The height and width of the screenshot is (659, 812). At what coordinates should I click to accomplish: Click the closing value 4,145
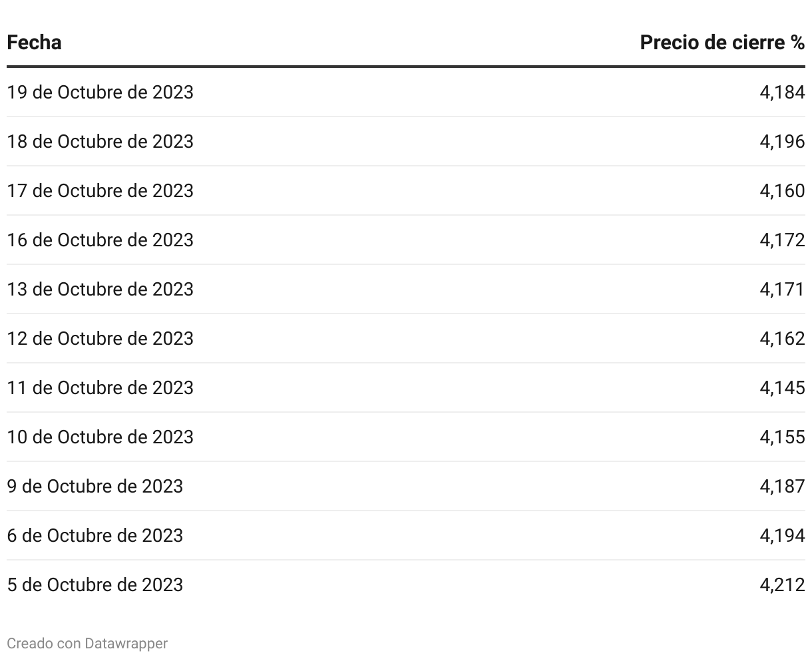click(782, 387)
